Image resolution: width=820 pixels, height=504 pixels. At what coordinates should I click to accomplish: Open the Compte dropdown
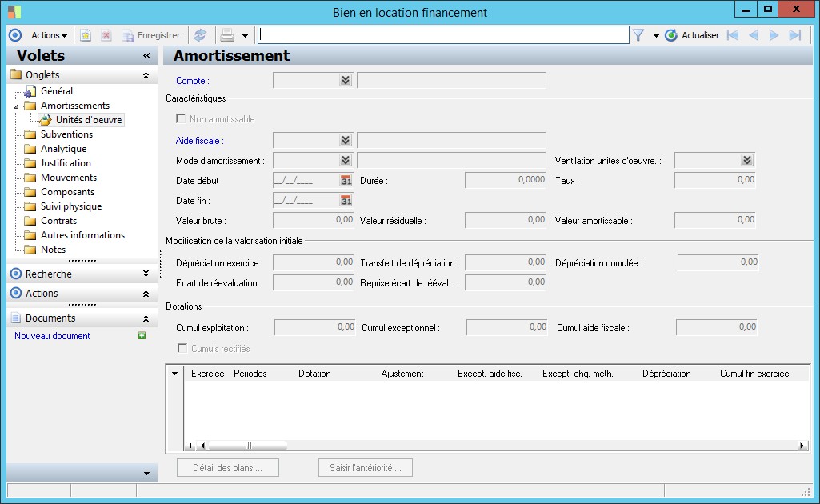click(346, 80)
